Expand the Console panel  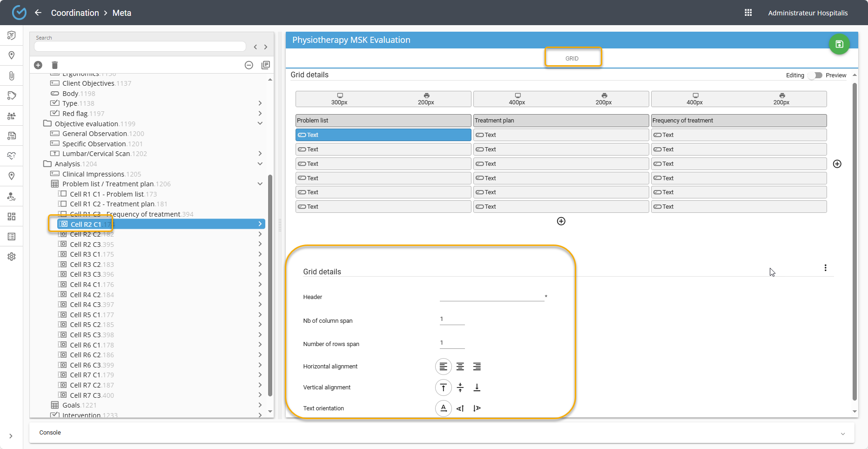pyautogui.click(x=842, y=434)
